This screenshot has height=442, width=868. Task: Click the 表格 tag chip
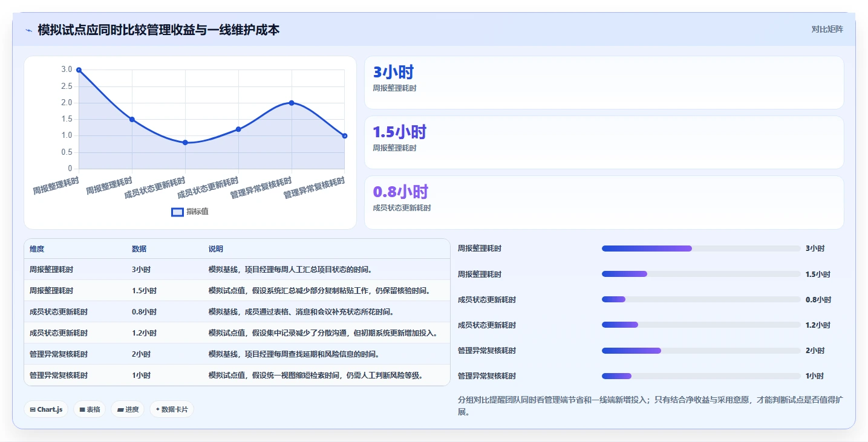90,409
